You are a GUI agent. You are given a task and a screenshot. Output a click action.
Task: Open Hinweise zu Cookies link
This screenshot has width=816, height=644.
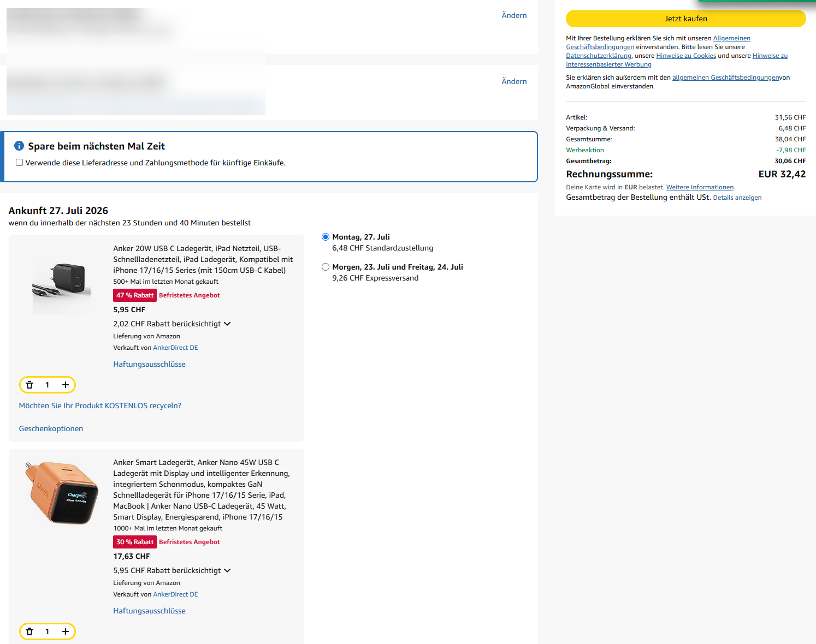coord(686,56)
